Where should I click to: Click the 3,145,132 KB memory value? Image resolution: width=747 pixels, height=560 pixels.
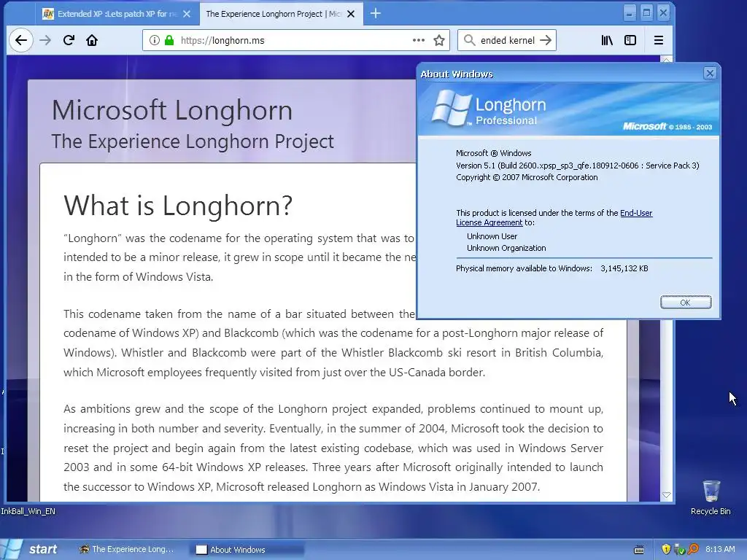(x=624, y=268)
